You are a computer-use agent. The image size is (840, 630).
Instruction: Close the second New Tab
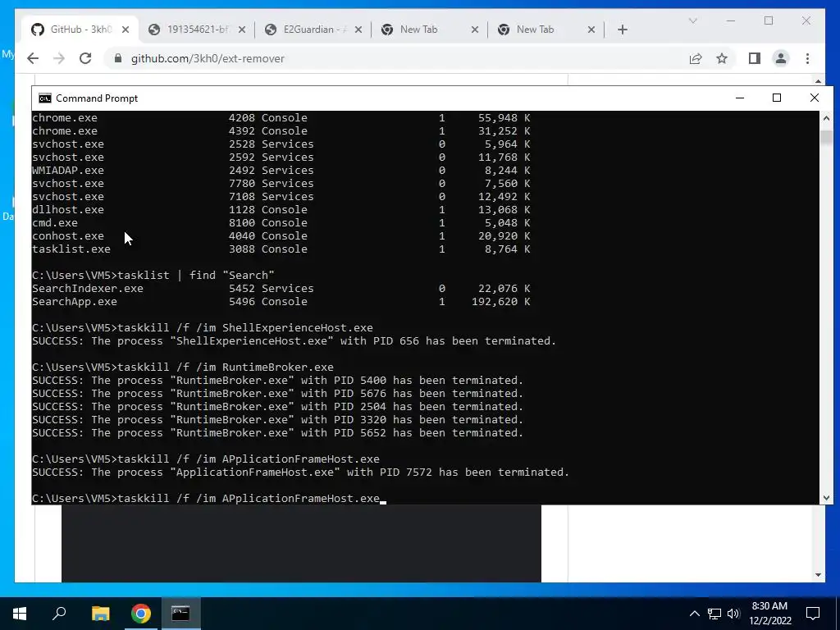[591, 30]
